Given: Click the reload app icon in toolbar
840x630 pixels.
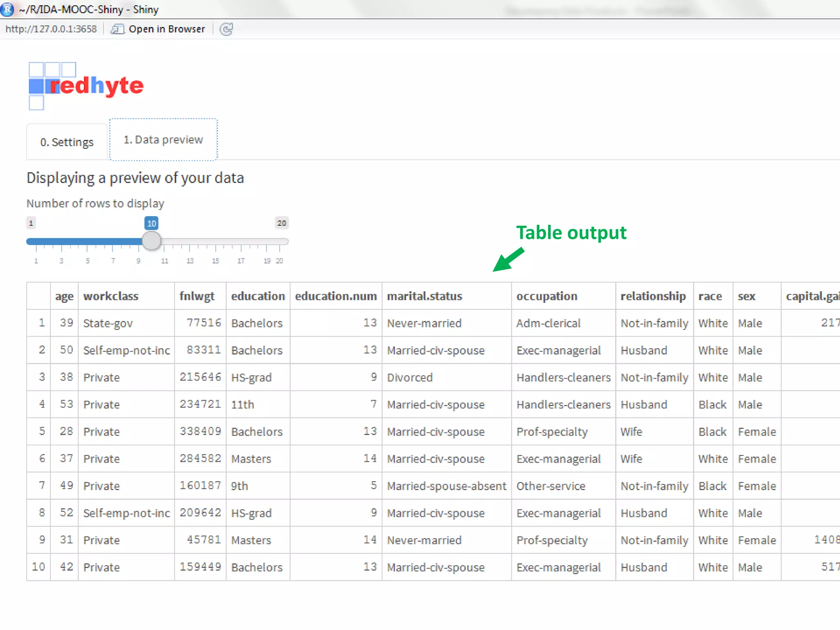Looking at the screenshot, I should [226, 29].
